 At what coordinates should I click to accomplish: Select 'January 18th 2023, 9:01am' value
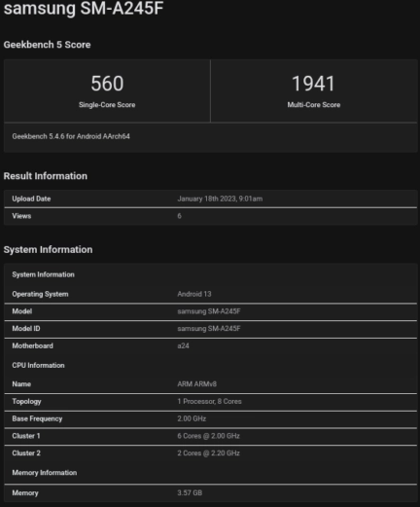tap(220, 199)
